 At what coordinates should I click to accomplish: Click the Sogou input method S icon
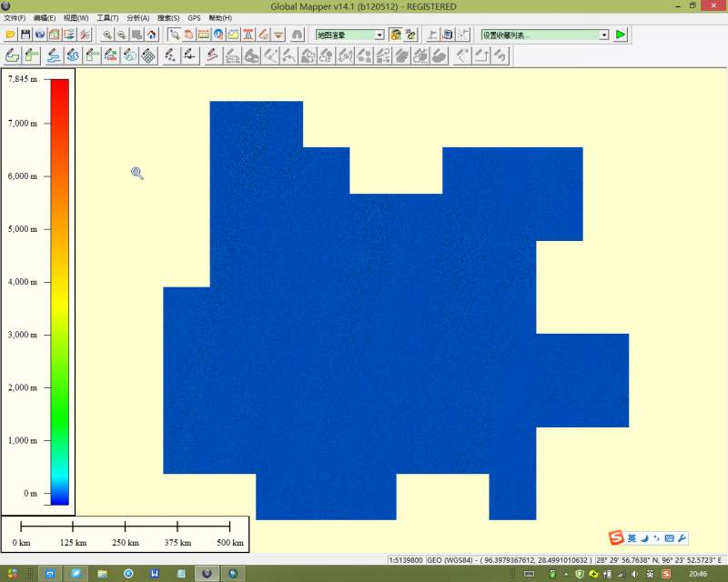[616, 538]
